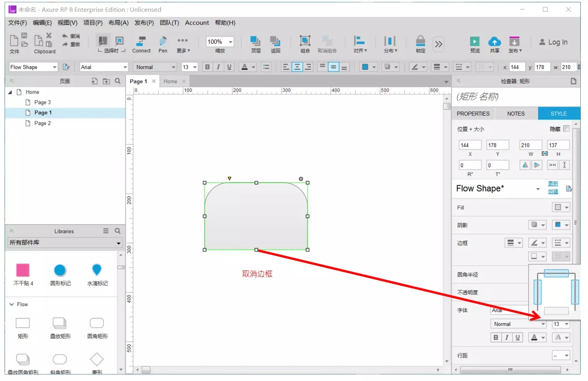Click the 预览 preview play icon
588x381 pixels.
(x=475, y=41)
